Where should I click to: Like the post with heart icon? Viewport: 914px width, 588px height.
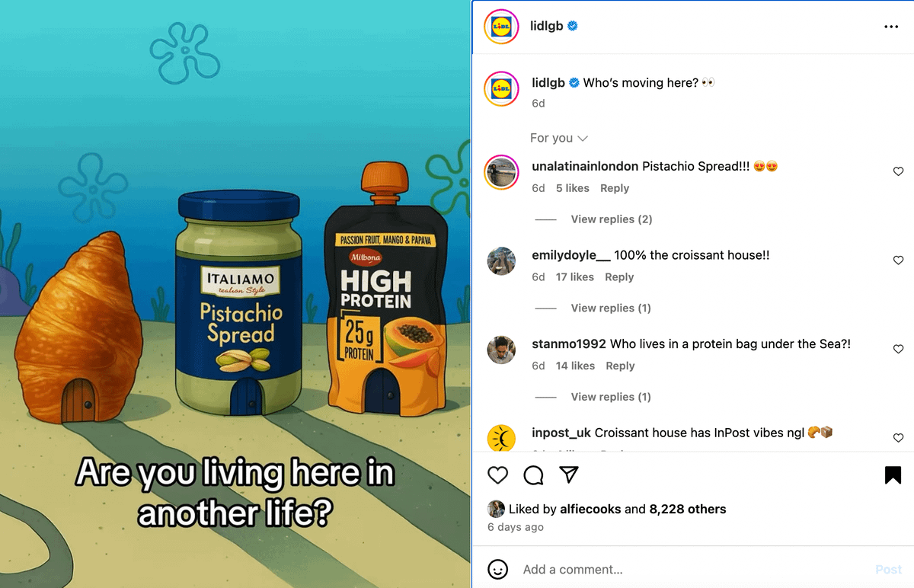tap(497, 475)
